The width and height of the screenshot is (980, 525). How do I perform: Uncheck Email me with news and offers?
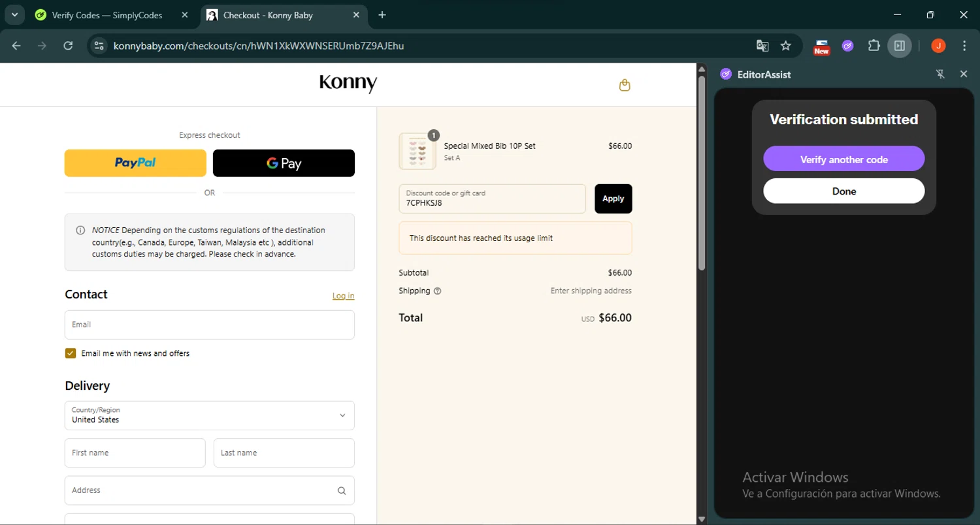tap(71, 353)
